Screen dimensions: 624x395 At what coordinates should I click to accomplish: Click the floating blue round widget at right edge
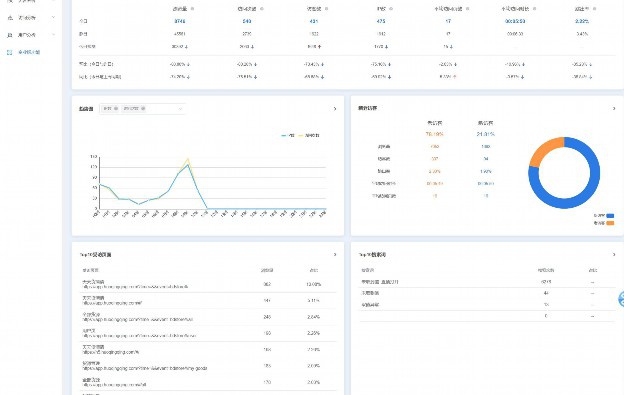[x=621, y=299]
